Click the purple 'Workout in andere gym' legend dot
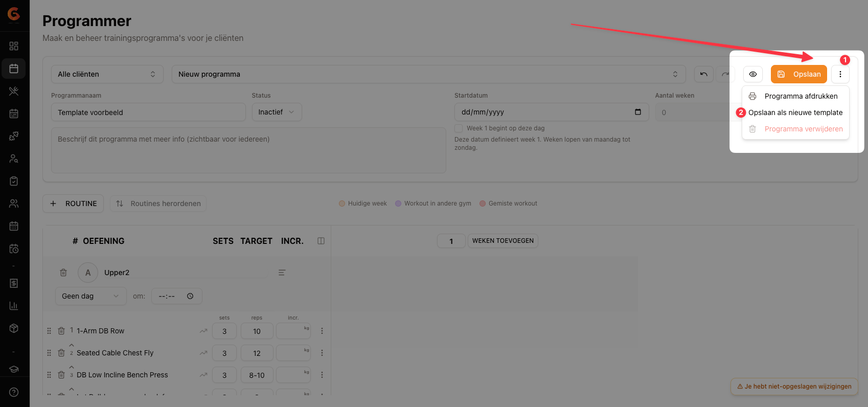This screenshot has height=407, width=868. coord(398,203)
